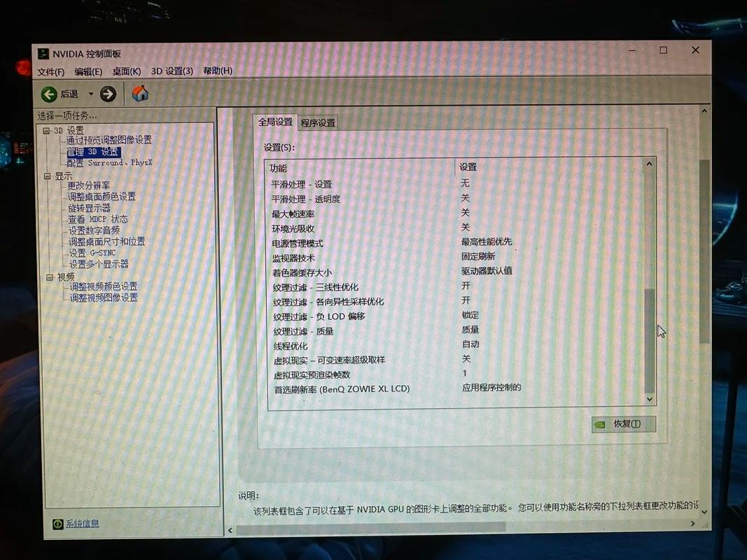The height and width of the screenshot is (560, 747).
Task: Click the system information icon at bottom left
Action: 58,524
